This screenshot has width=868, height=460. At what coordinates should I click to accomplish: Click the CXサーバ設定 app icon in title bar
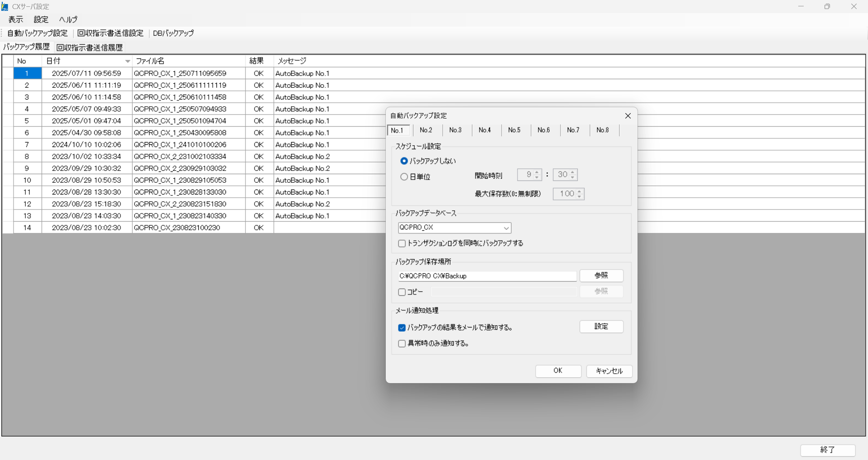5,6
